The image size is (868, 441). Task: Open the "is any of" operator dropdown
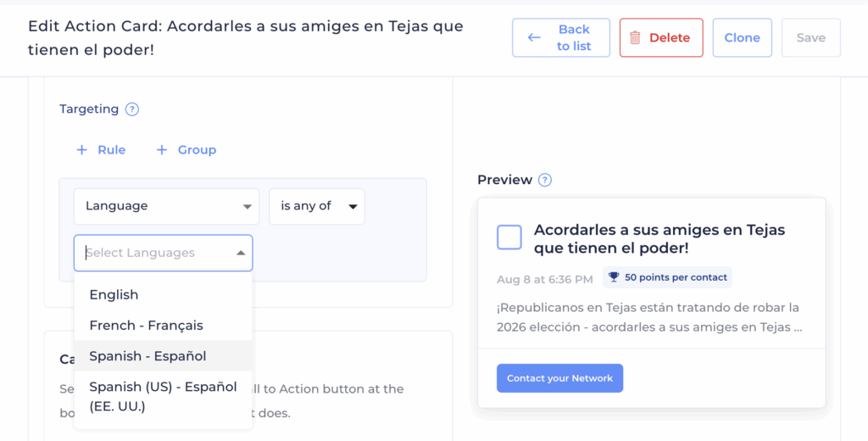316,206
